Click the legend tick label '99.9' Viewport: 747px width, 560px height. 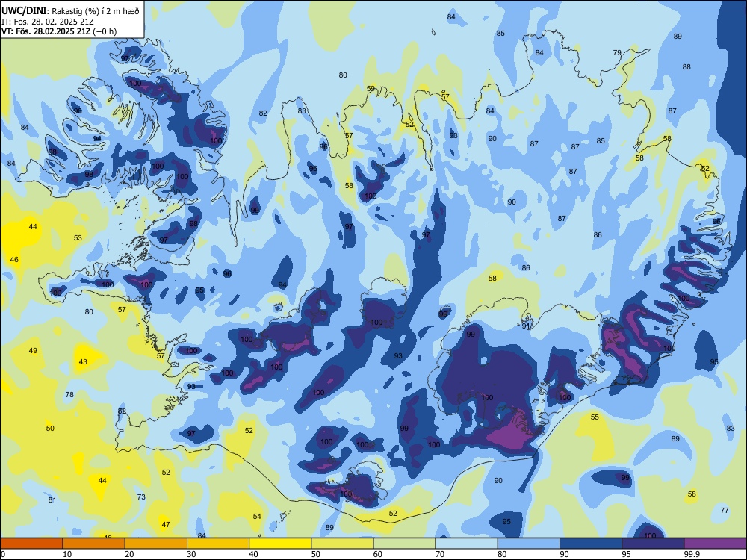pos(692,554)
